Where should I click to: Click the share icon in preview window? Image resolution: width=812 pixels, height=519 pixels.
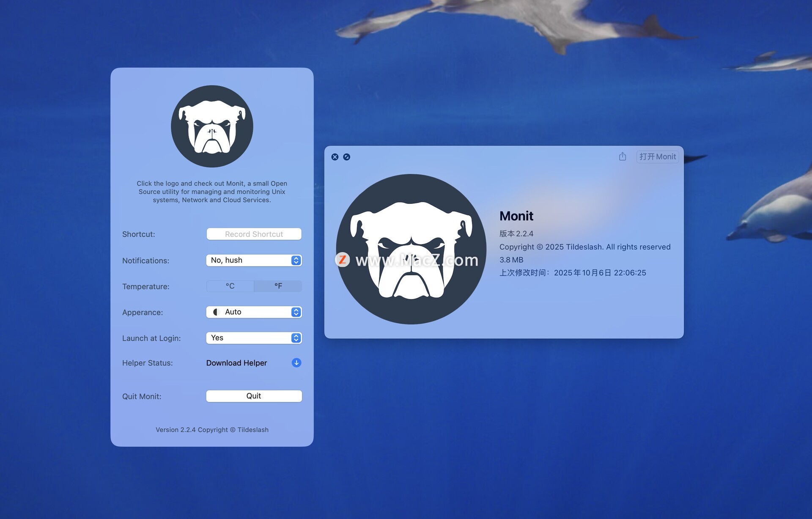(x=623, y=157)
